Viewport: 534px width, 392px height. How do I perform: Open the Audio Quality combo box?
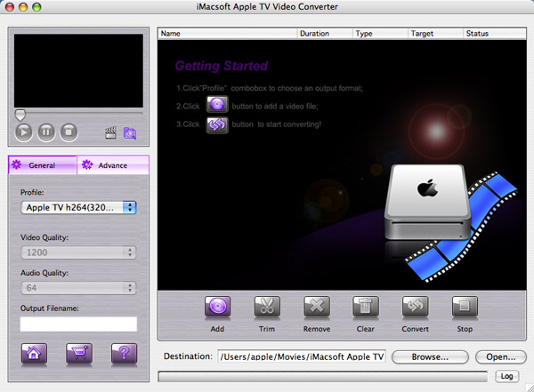tap(78, 288)
